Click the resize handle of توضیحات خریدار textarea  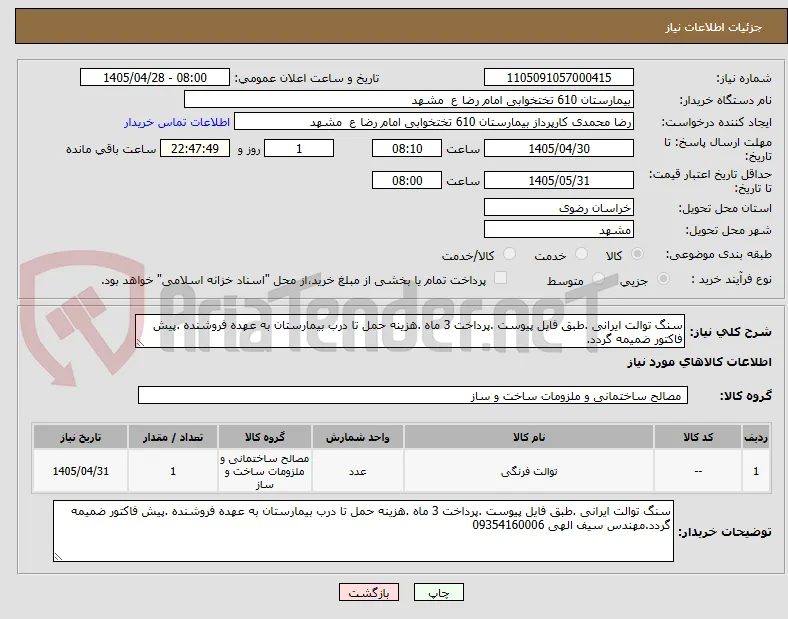[x=58, y=557]
